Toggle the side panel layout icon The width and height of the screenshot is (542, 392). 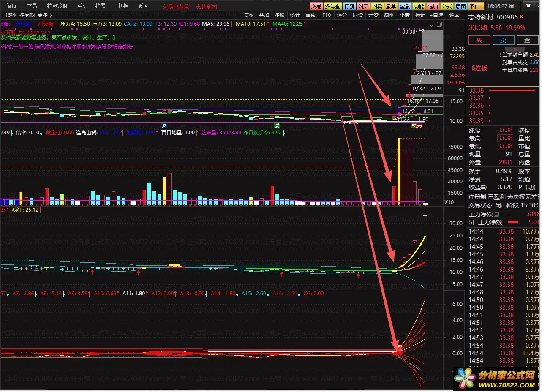[x=439, y=24]
